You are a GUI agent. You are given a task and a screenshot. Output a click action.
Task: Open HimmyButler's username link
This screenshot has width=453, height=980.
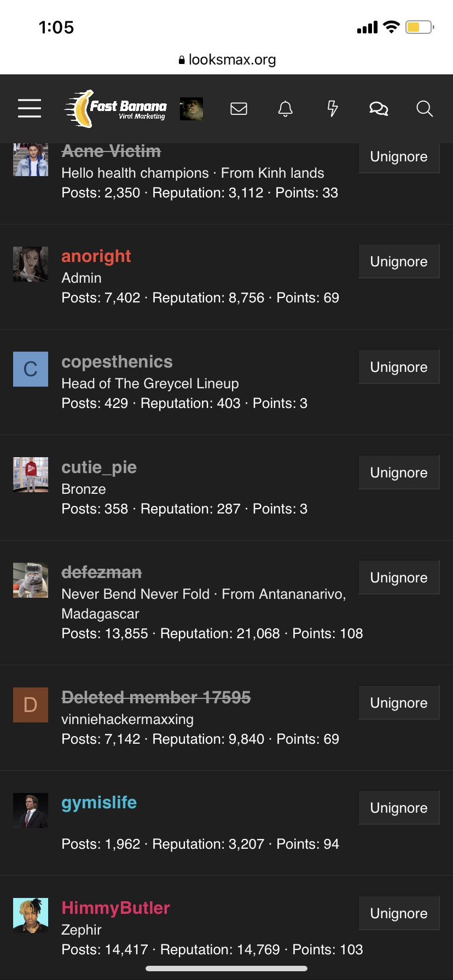(115, 908)
